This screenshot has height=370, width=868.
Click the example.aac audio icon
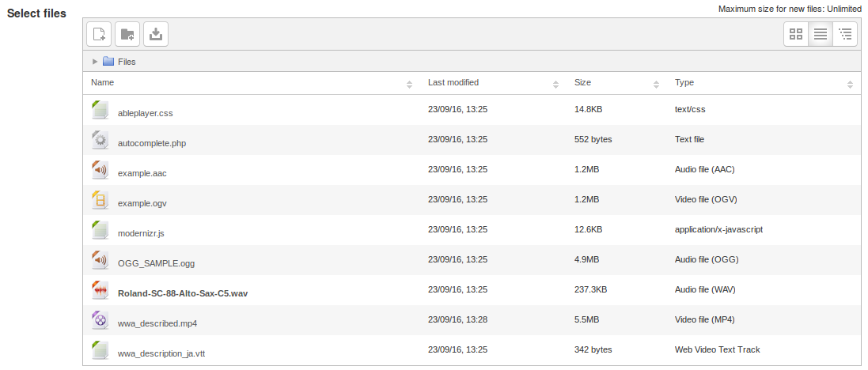tap(100, 169)
